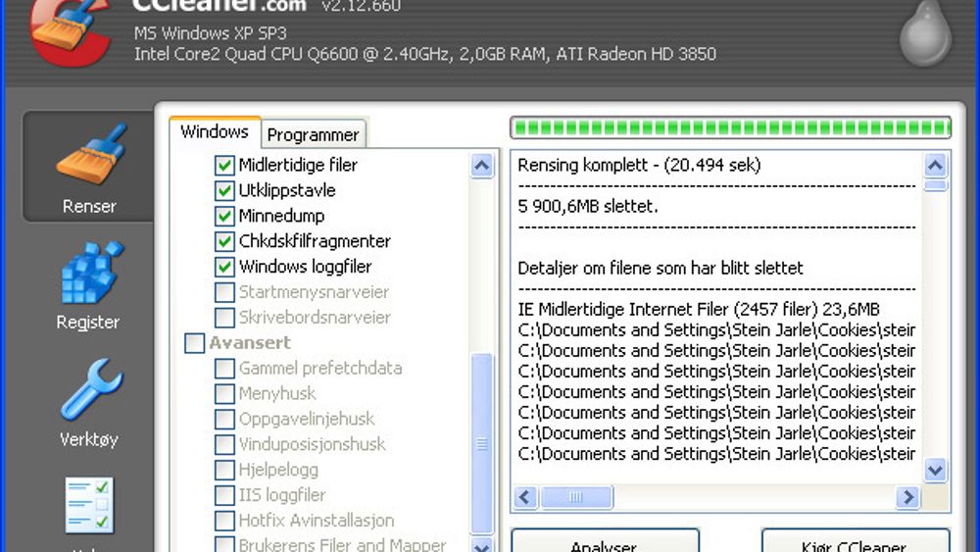Check Skrivebordsnarveier
The width and height of the screenshot is (980, 552).
pyautogui.click(x=224, y=318)
